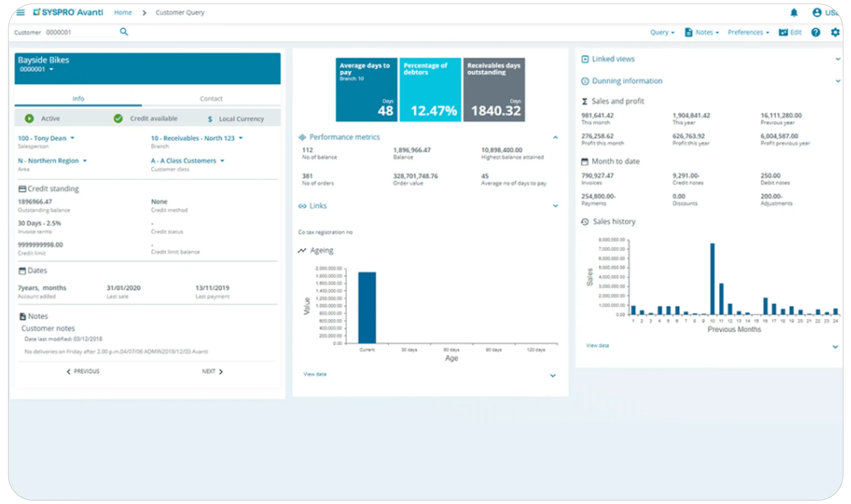Click the Month to date calendar icon

585,161
